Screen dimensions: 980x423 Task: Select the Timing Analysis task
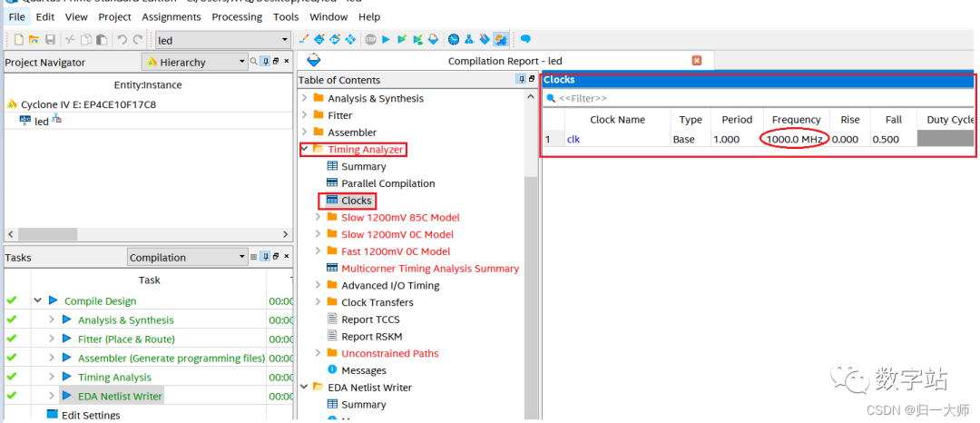(114, 377)
